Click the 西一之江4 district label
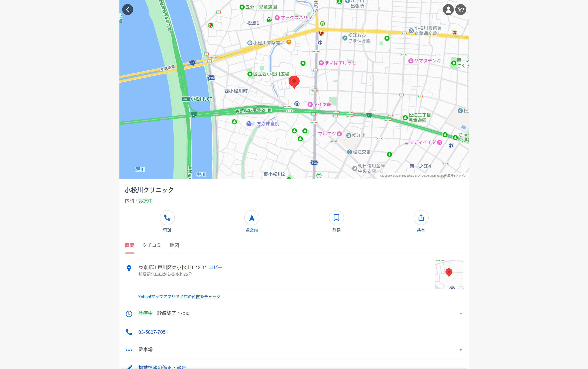This screenshot has height=369, width=588. click(420, 166)
